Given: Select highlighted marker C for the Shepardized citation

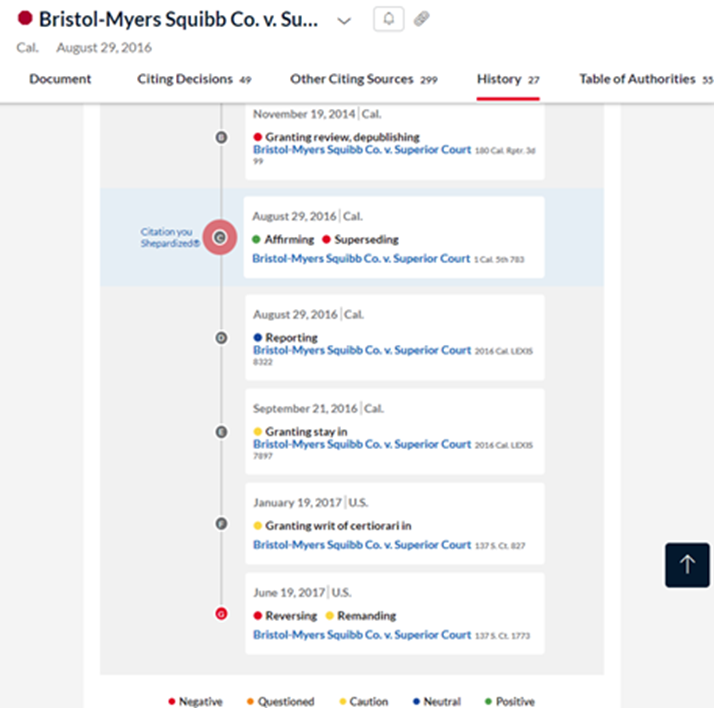Looking at the screenshot, I should pos(220,237).
